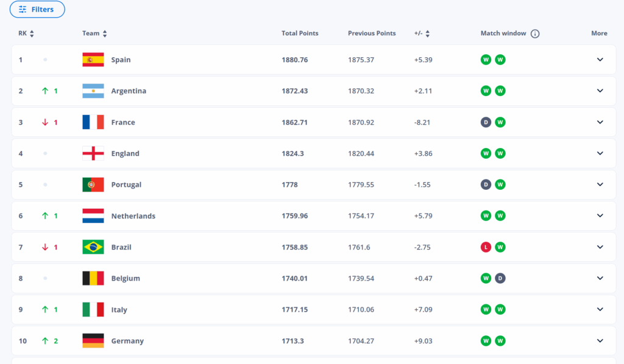Click Brazil's red L match result badge
The image size is (624, 364).
pos(486,247)
